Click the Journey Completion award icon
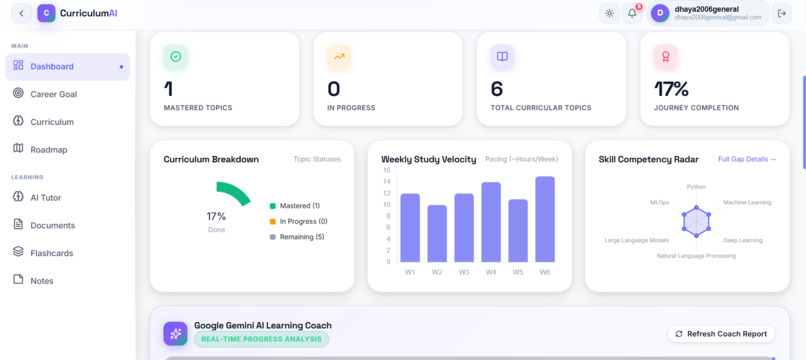 pyautogui.click(x=666, y=57)
